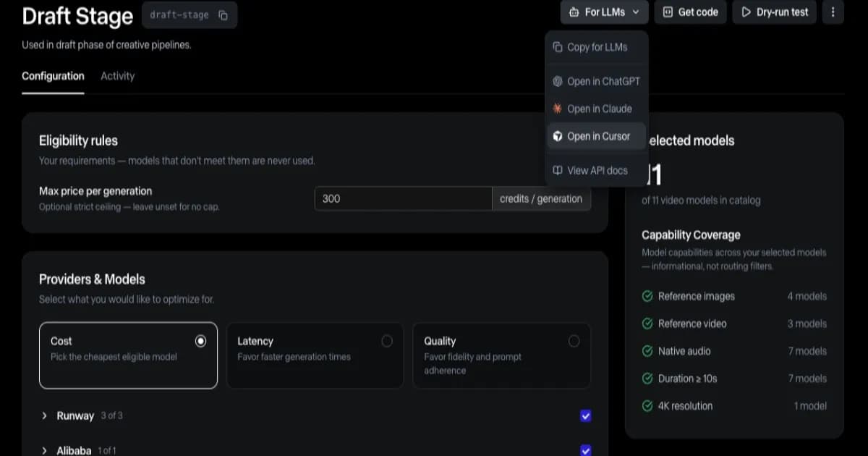Click the Claude starburst icon in menu
Image resolution: width=868 pixels, height=456 pixels.
point(557,109)
